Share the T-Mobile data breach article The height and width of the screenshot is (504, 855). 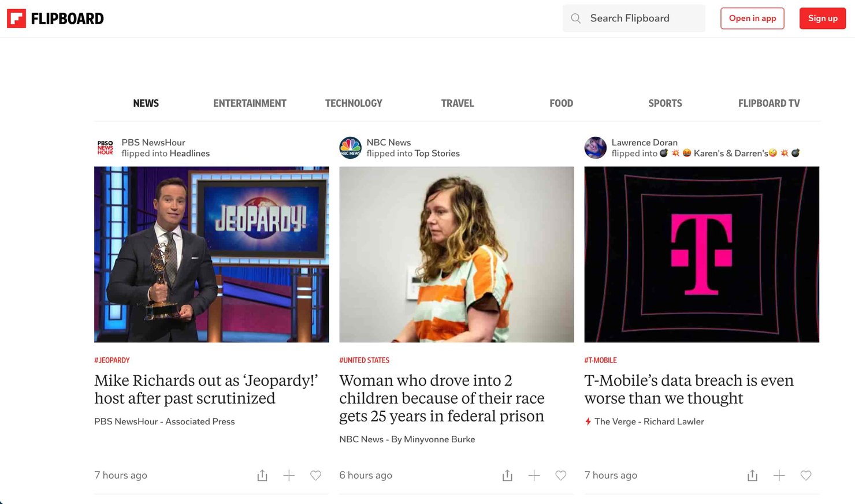pyautogui.click(x=752, y=475)
